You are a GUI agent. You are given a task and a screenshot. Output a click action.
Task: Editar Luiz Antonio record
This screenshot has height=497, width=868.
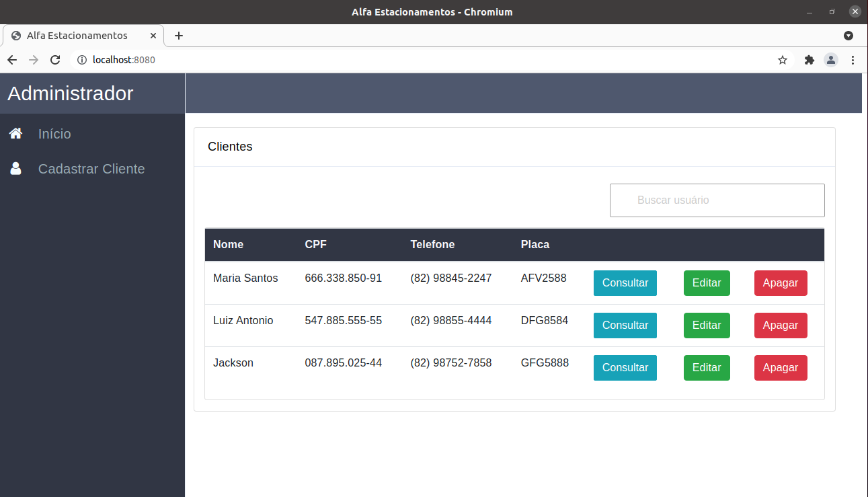coord(707,325)
